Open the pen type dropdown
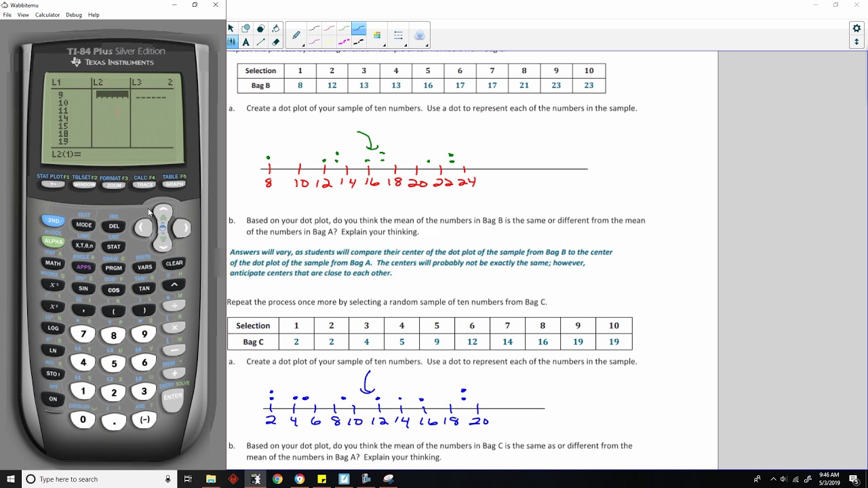This screenshot has height=488, width=868. pos(297,35)
